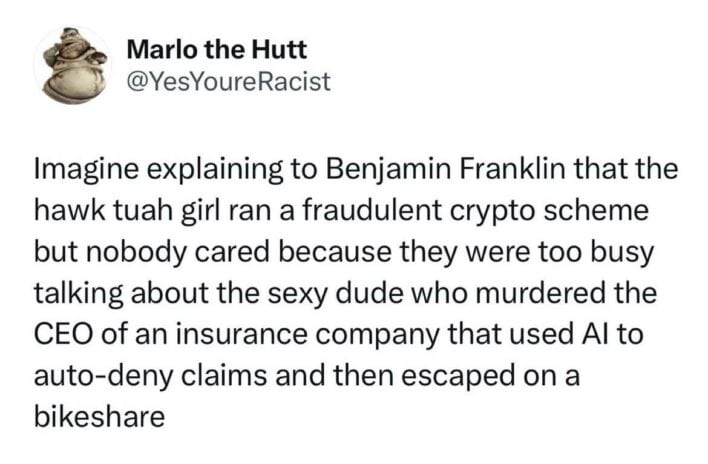The width and height of the screenshot is (708, 464).
Task: Click the word "Imagine" in the tweet
Action: 78,170
